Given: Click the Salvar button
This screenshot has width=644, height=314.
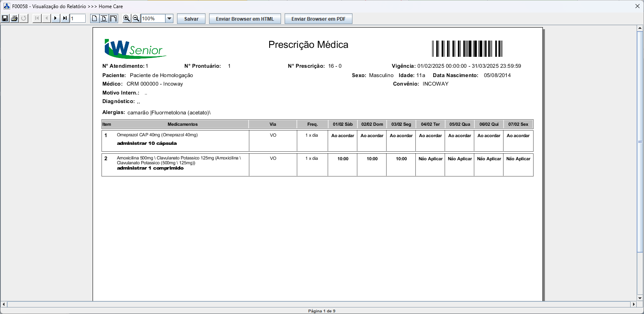Looking at the screenshot, I should click(x=191, y=19).
